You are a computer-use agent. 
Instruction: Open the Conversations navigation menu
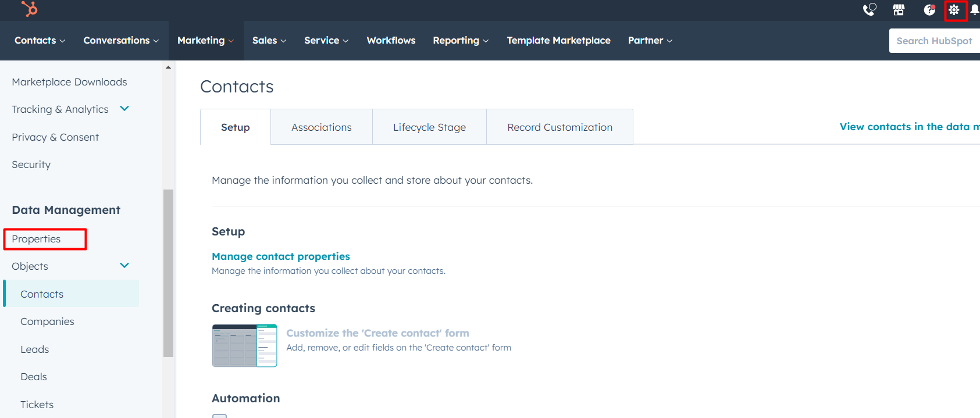[121, 40]
